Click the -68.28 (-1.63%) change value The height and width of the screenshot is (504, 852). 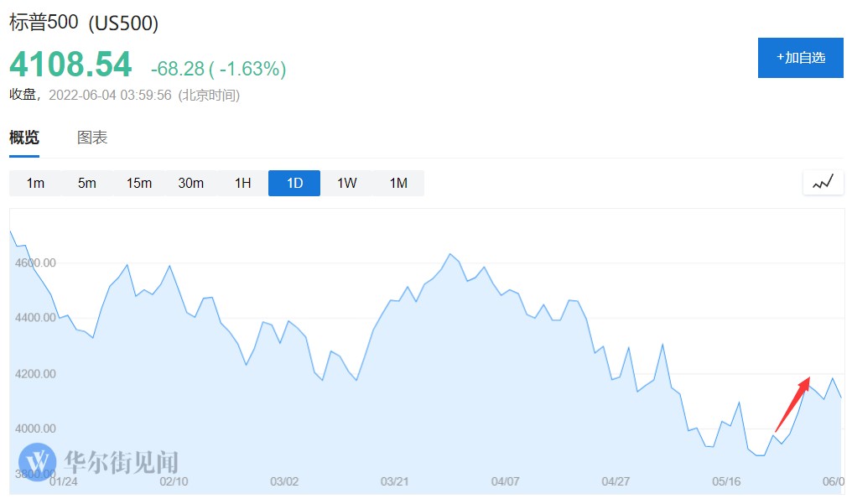218,69
